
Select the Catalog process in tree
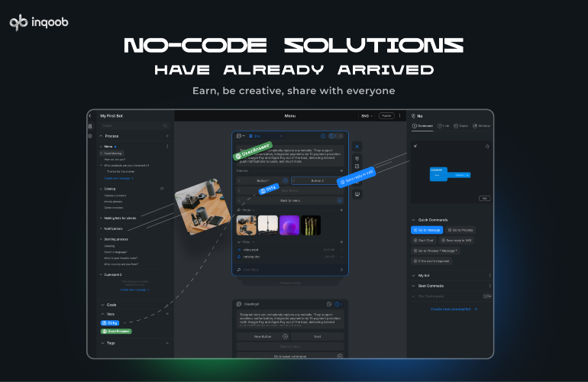coord(109,189)
